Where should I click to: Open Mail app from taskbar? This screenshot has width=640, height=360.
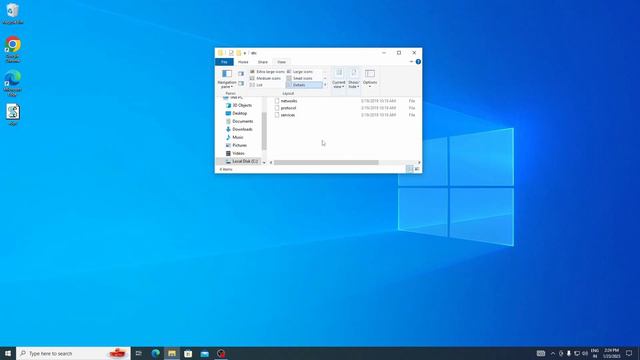[204, 353]
